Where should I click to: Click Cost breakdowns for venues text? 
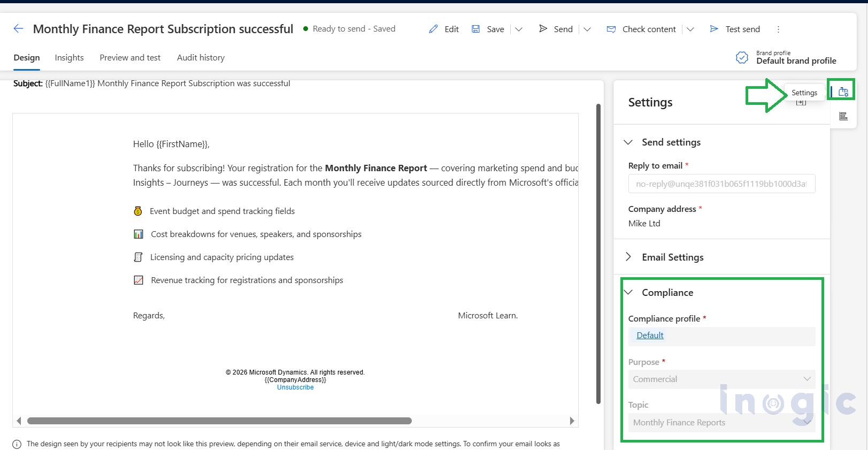pyautogui.click(x=256, y=234)
